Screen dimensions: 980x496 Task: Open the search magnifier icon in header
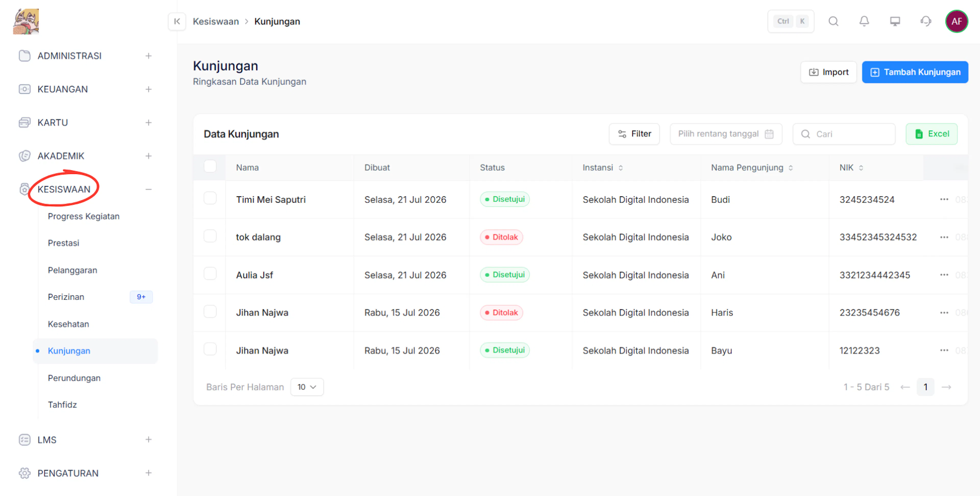coord(833,21)
